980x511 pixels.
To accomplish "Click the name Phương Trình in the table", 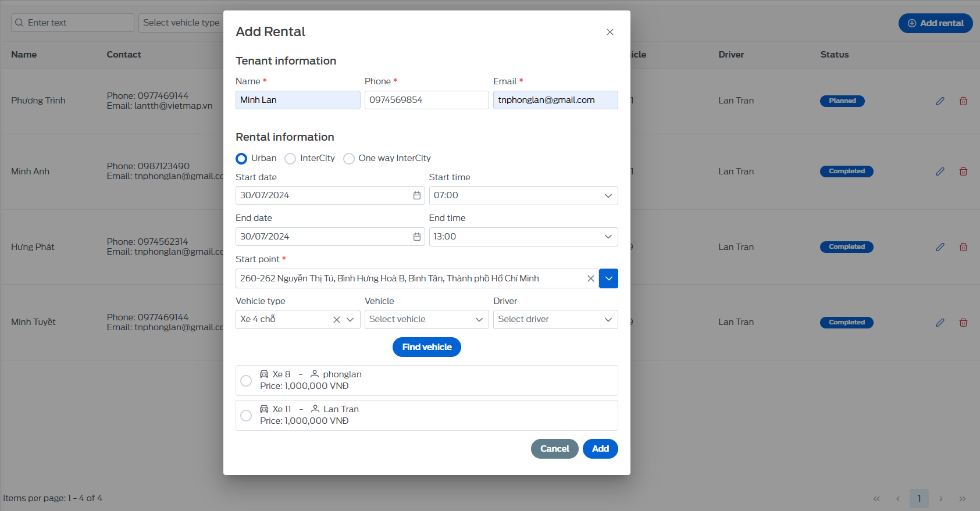I will pyautogui.click(x=38, y=101).
